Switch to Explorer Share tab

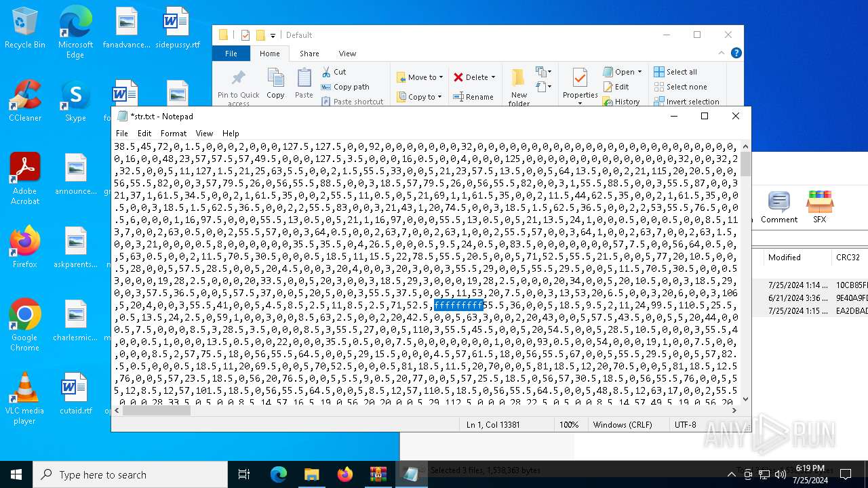(x=309, y=54)
